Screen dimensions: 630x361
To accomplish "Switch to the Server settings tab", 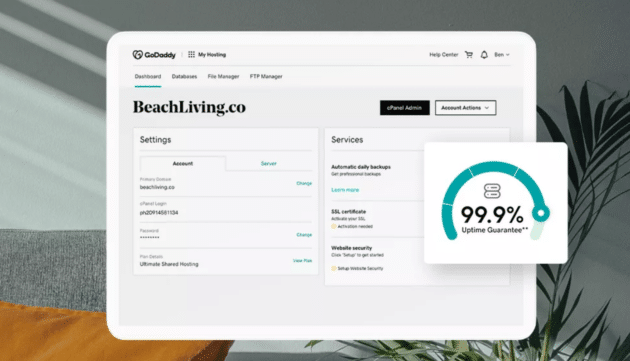I will point(268,163).
